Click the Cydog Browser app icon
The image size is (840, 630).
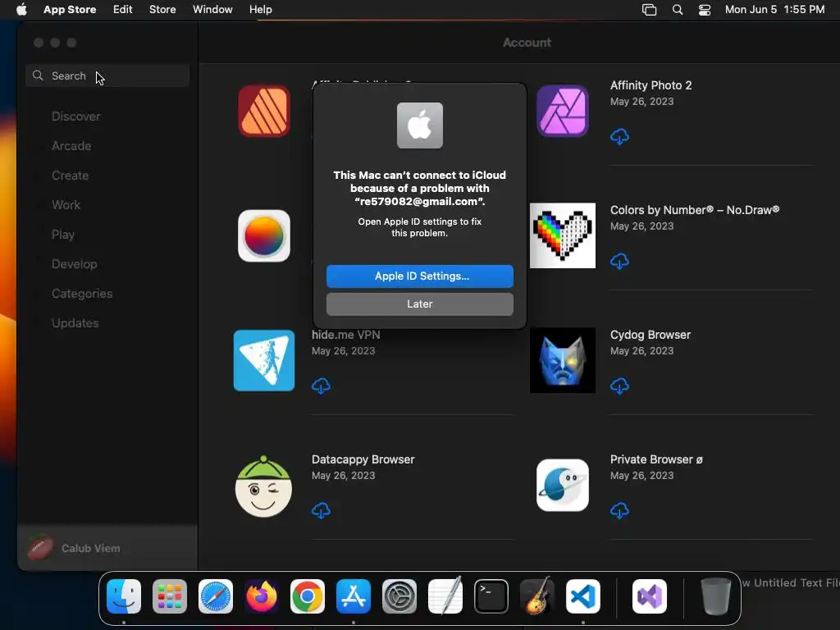pyautogui.click(x=563, y=360)
